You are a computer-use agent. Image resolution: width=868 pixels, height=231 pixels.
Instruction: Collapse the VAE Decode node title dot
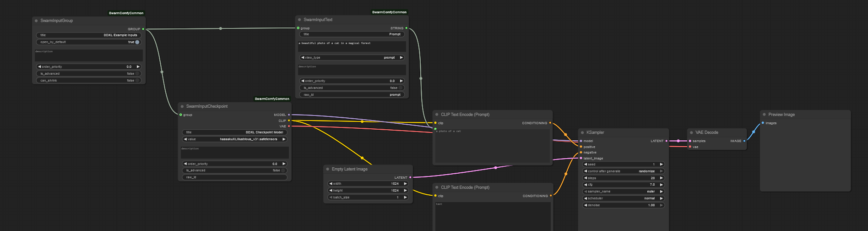(x=691, y=132)
